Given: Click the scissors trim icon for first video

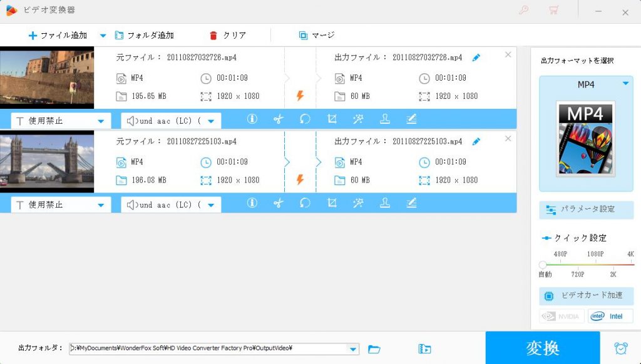Looking at the screenshot, I should pos(279,119).
